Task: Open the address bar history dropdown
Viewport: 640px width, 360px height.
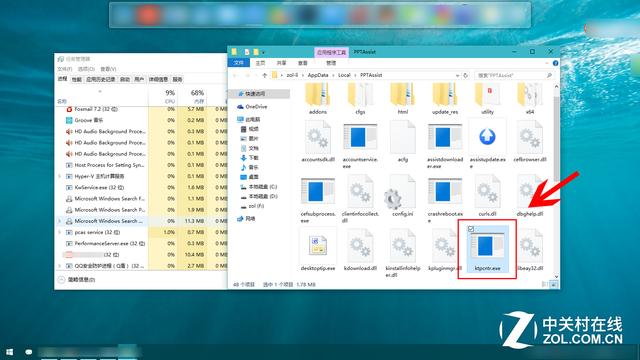Action: pos(457,76)
